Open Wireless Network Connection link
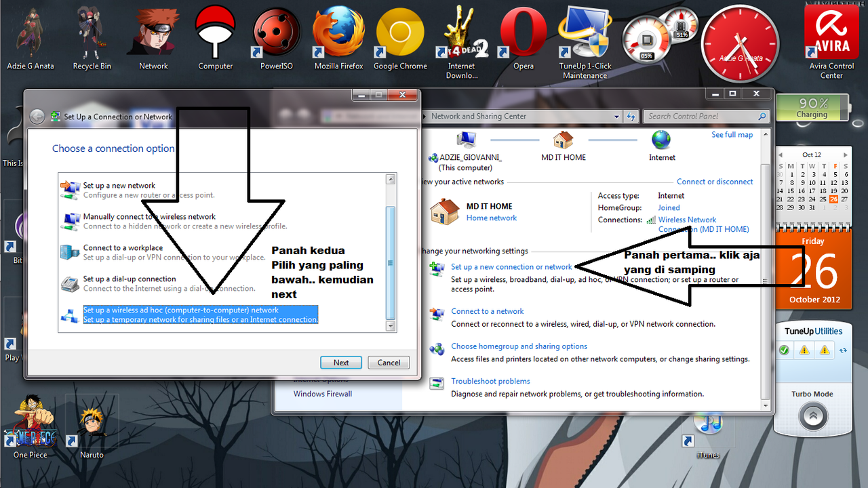This screenshot has width=868, height=488. (703, 224)
